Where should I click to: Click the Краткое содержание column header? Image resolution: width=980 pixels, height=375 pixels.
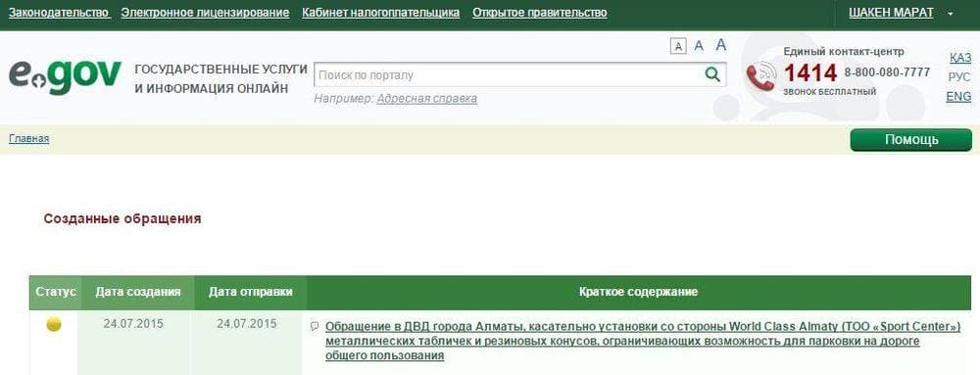point(638,292)
